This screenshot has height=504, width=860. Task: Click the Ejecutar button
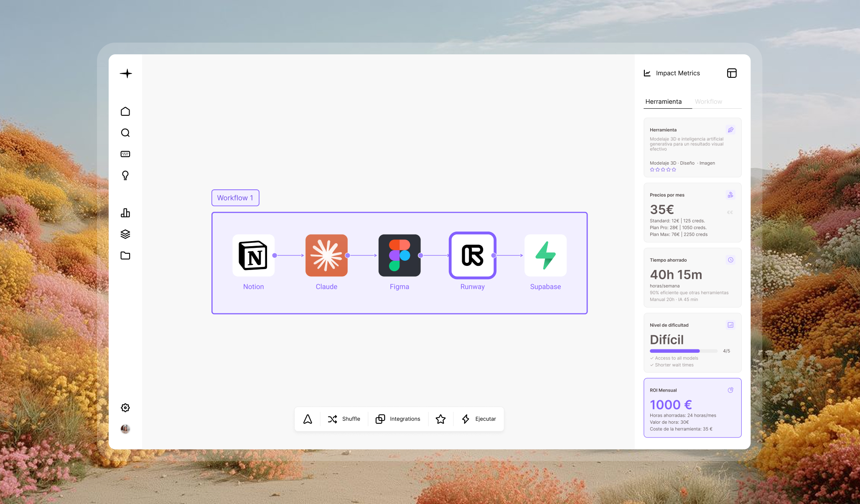click(x=478, y=419)
